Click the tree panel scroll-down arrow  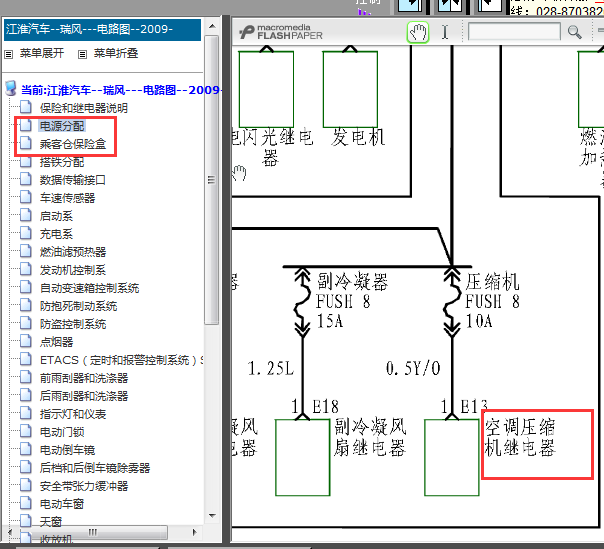[x=212, y=515]
